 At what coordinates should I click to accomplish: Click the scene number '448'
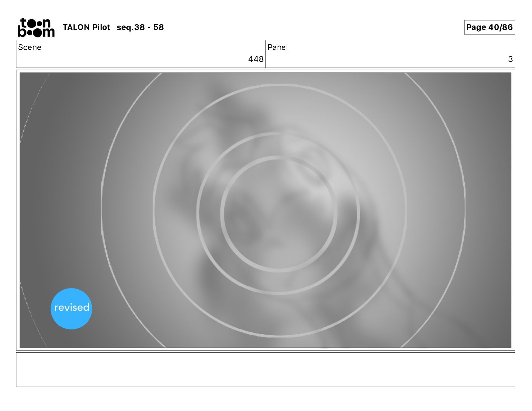[x=256, y=59]
